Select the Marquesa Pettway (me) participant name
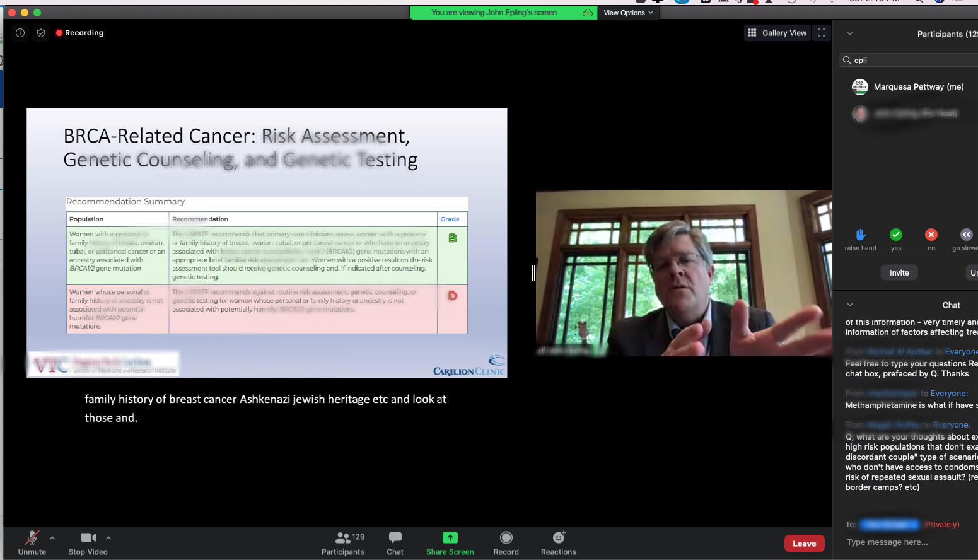978x560 pixels. click(x=919, y=86)
